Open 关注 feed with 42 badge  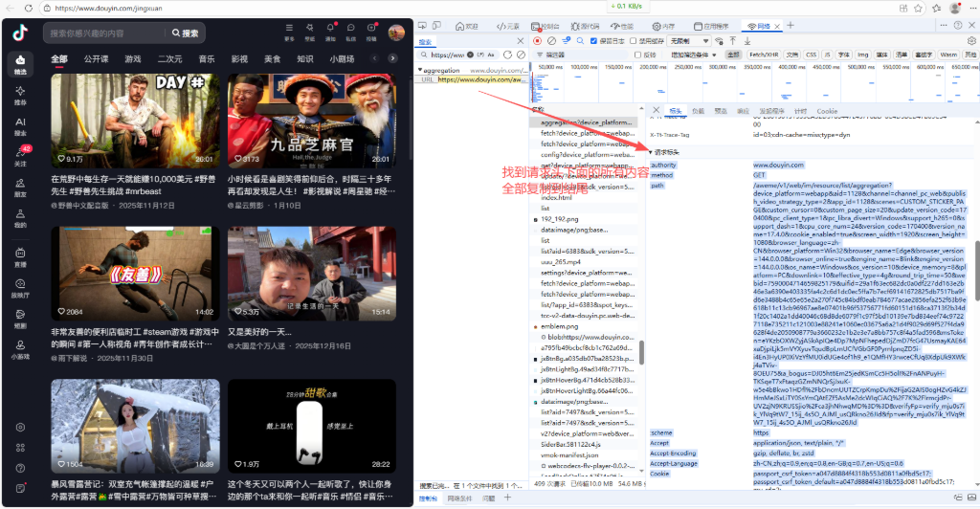[20, 156]
